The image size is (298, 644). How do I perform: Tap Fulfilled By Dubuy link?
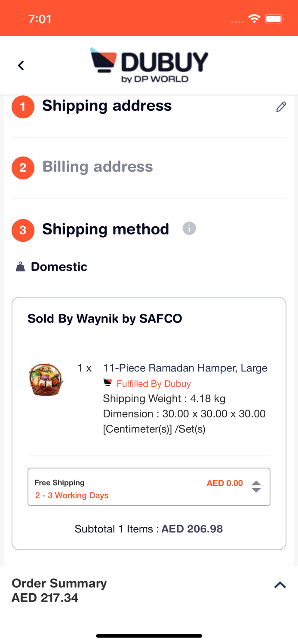tap(154, 383)
